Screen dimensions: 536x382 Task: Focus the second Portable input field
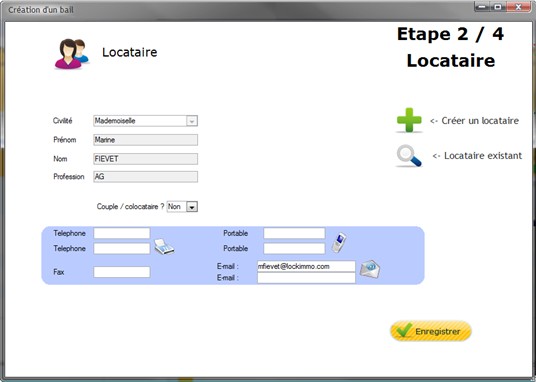tap(294, 249)
